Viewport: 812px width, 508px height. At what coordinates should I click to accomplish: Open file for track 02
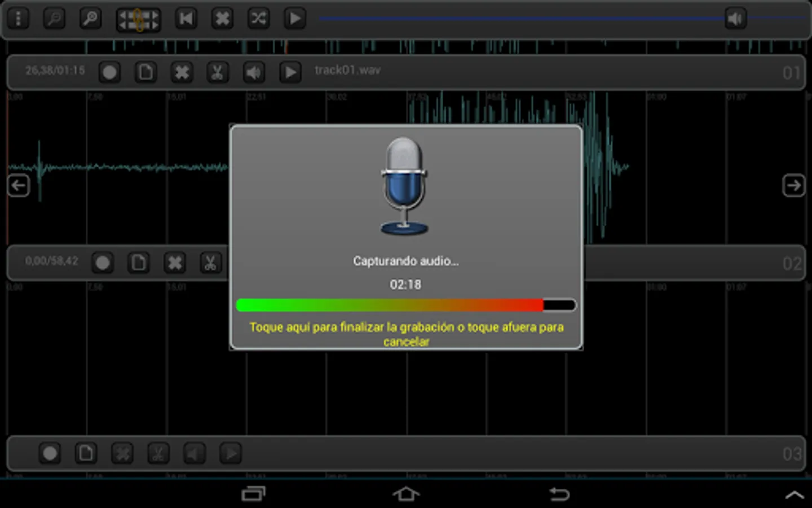139,262
